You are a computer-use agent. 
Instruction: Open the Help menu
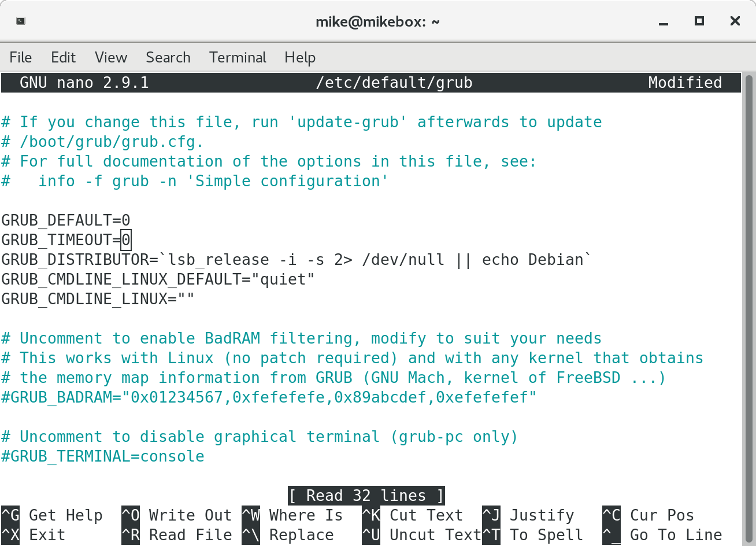click(299, 57)
